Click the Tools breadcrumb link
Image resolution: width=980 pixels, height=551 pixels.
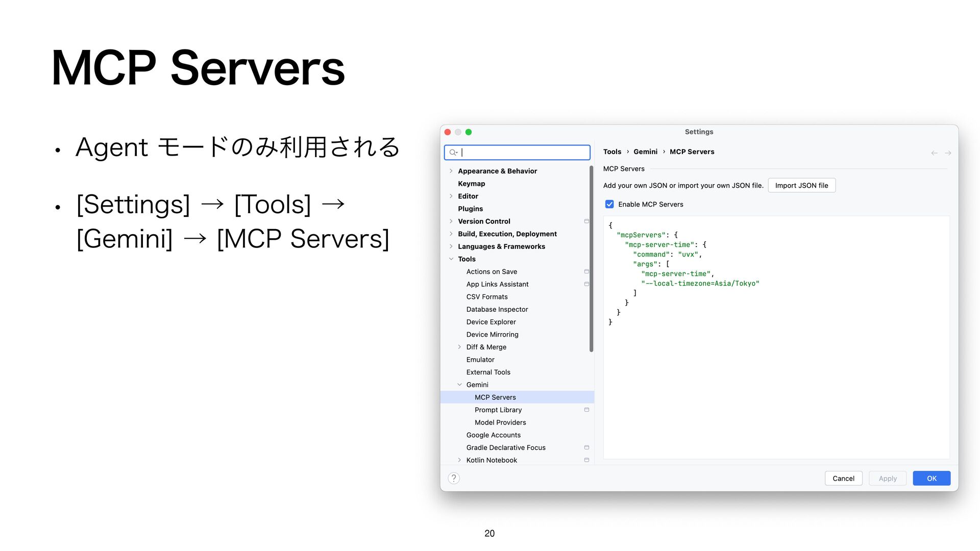[612, 152]
